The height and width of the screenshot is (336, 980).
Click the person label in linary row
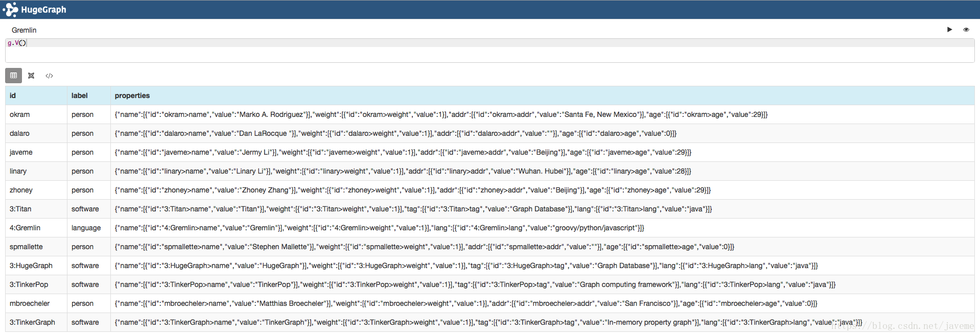(82, 171)
